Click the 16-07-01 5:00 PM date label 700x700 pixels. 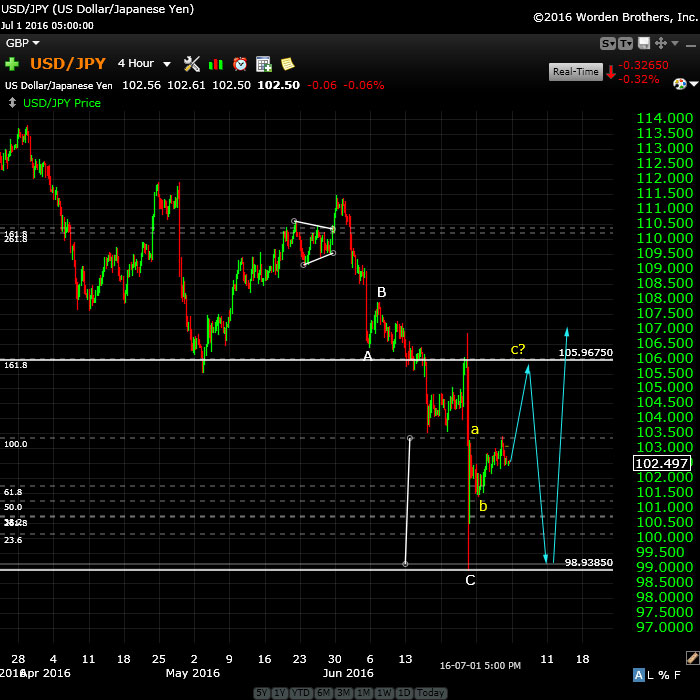[480, 666]
